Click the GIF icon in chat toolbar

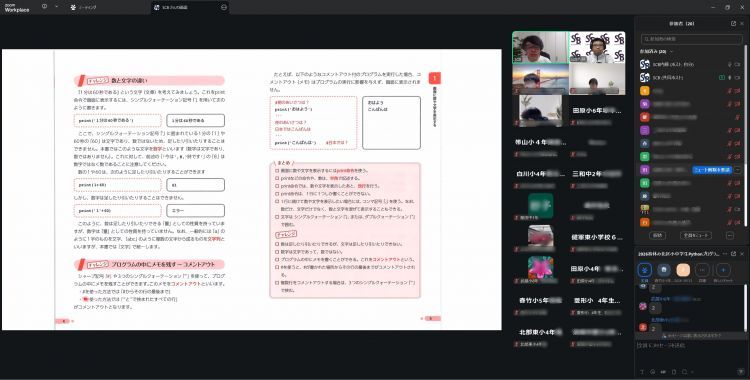pos(663,372)
